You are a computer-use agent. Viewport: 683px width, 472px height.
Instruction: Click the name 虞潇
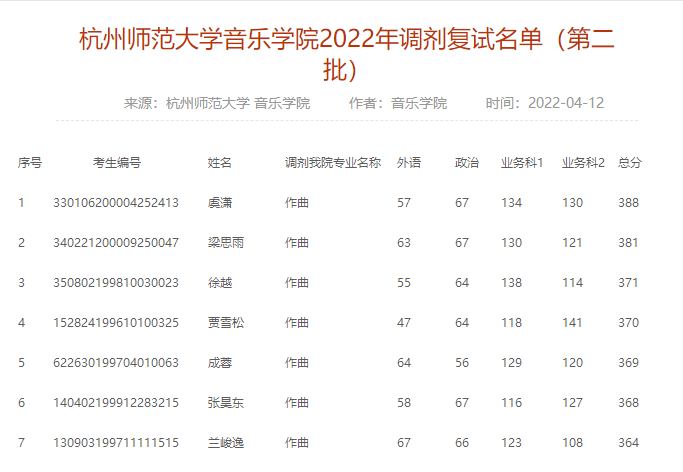coord(220,203)
